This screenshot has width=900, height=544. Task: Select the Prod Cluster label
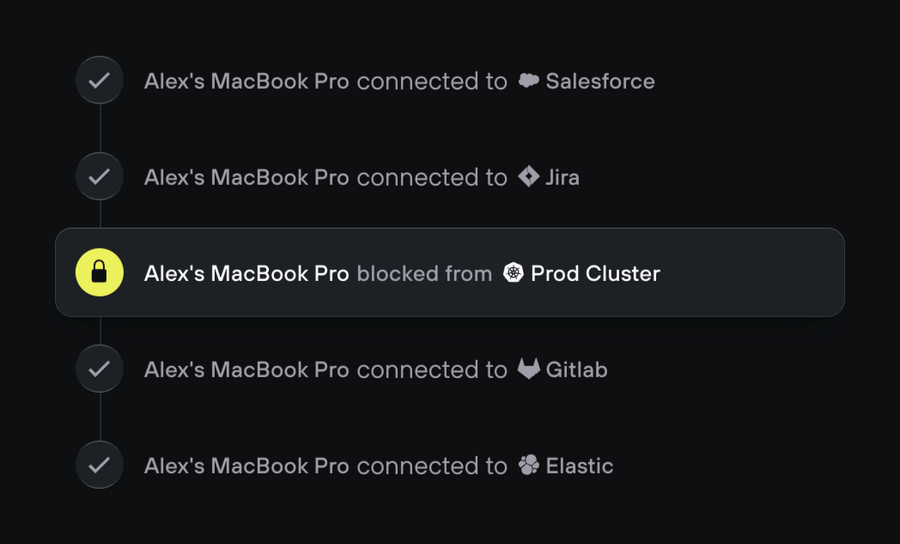pyautogui.click(x=595, y=273)
